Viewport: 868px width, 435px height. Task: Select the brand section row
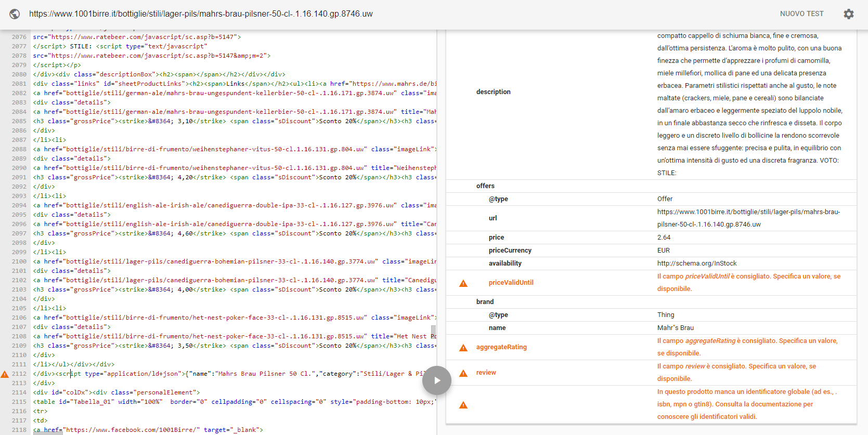(x=651, y=302)
